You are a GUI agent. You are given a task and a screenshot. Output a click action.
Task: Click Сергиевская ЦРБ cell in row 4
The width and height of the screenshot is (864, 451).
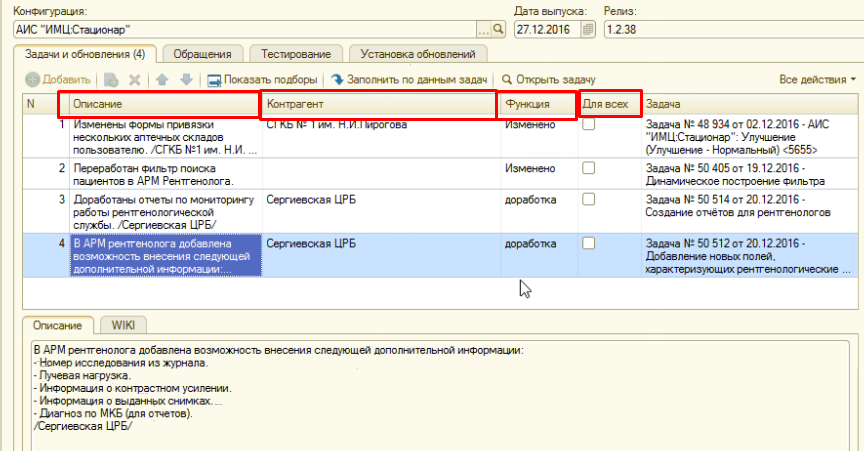point(381,256)
